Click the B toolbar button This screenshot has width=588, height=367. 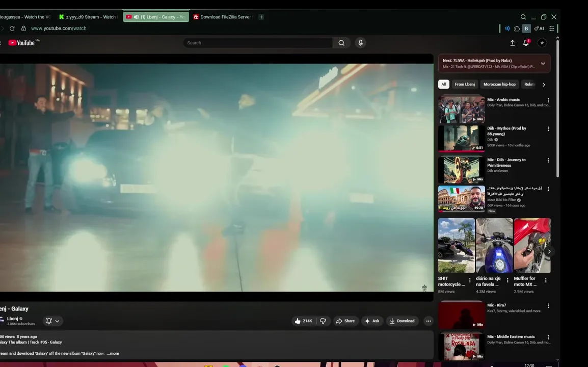click(x=526, y=29)
